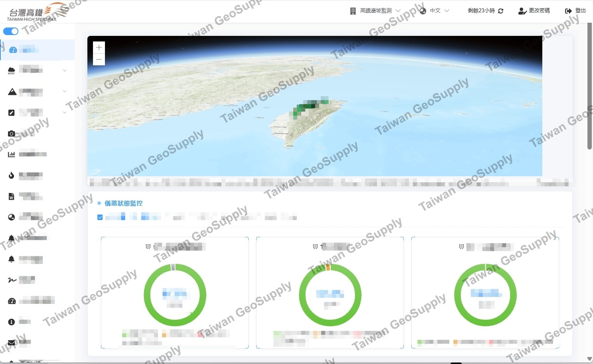This screenshot has height=364, width=593.
Task: Click the building icon beside 高鐵邊坡監測
Action: point(353,11)
